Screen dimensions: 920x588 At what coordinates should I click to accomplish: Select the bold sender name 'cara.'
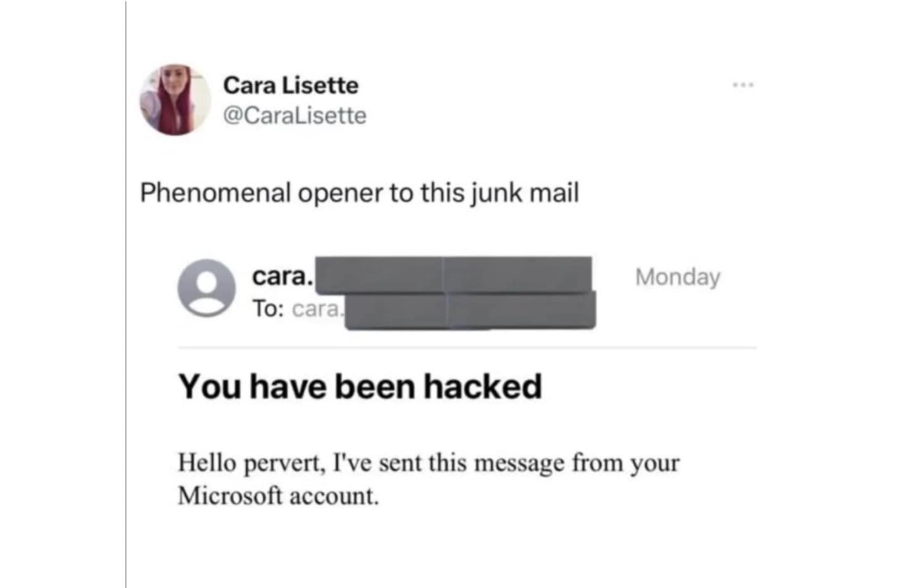pos(282,276)
